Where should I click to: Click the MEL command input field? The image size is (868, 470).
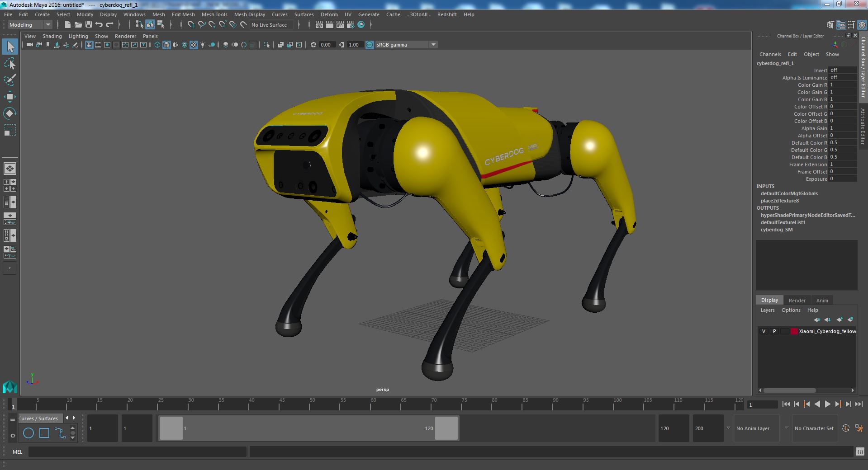point(138,451)
